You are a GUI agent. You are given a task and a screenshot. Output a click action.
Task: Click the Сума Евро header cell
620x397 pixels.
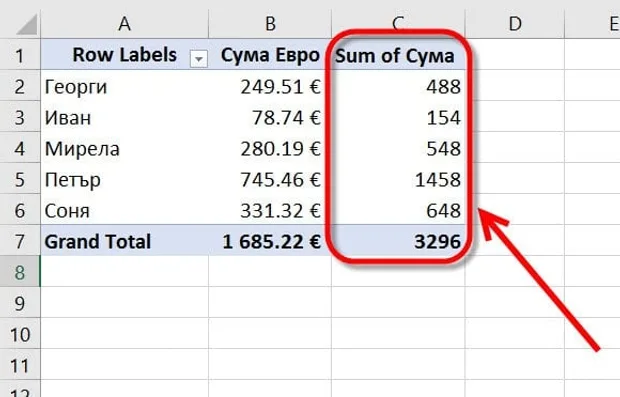click(x=270, y=55)
